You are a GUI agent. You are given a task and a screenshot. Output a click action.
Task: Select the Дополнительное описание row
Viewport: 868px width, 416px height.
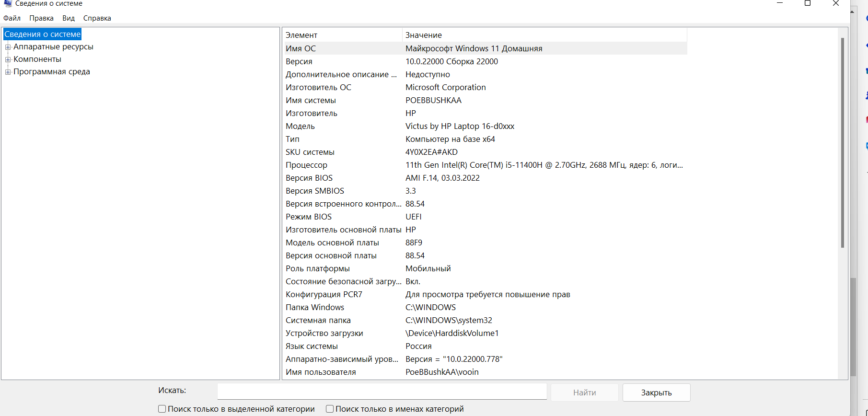[x=486, y=74]
